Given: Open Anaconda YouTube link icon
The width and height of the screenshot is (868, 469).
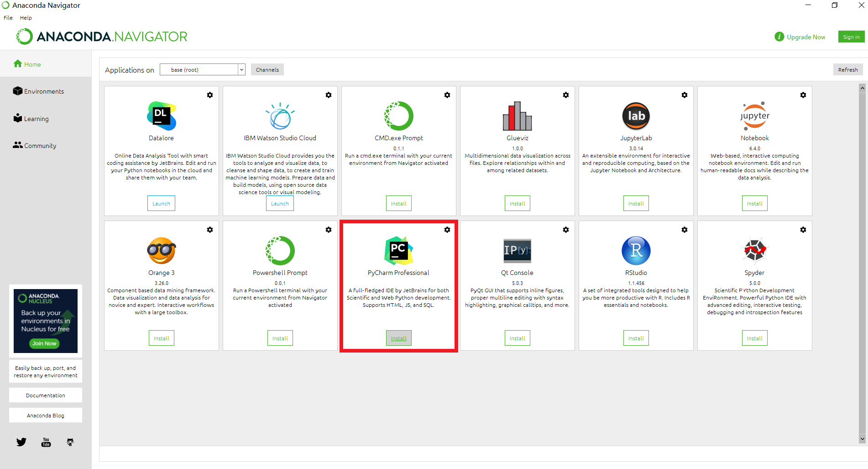Looking at the screenshot, I should (x=46, y=442).
